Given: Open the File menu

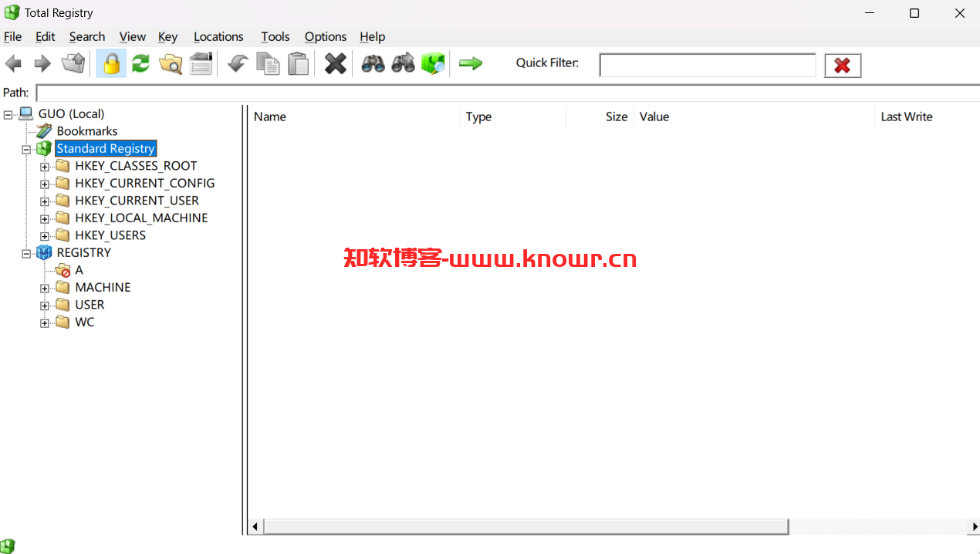Looking at the screenshot, I should pyautogui.click(x=13, y=36).
